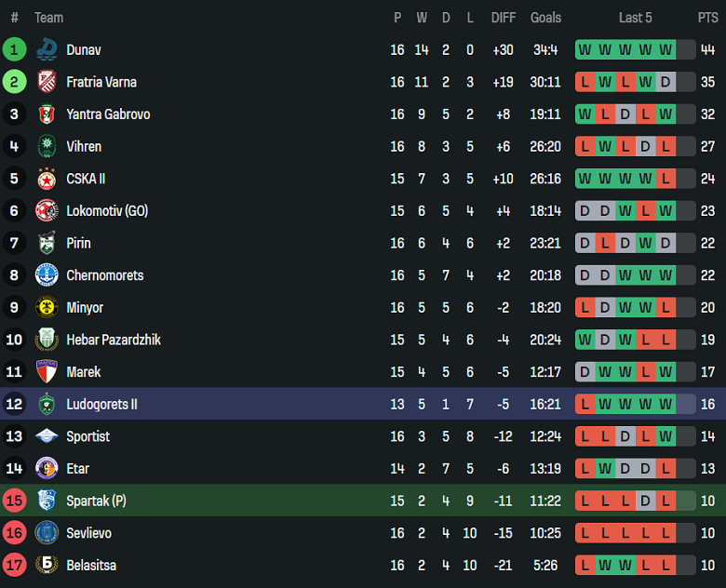The image size is (726, 588).
Task: Click the Chernomorets blue club logo
Action: (47, 275)
